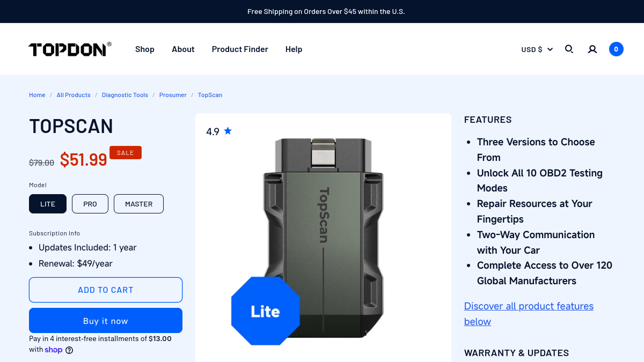644x362 pixels.
Task: Select the PRO model option
Action: [x=90, y=204]
